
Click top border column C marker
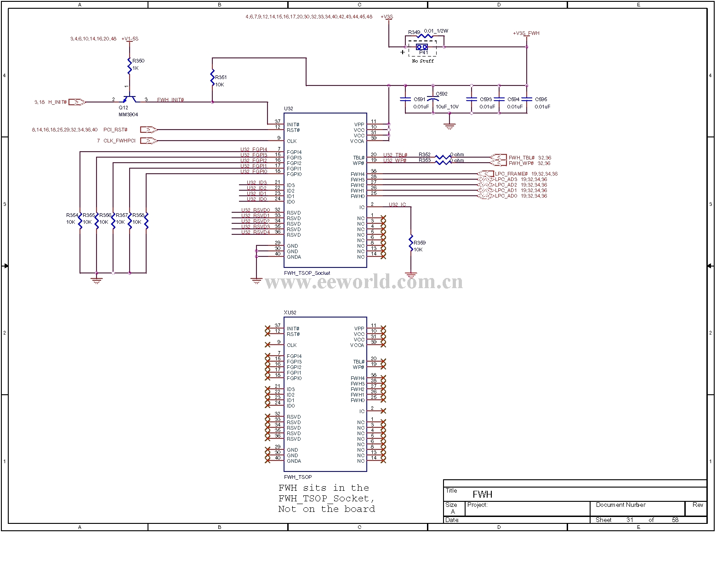tap(359, 5)
